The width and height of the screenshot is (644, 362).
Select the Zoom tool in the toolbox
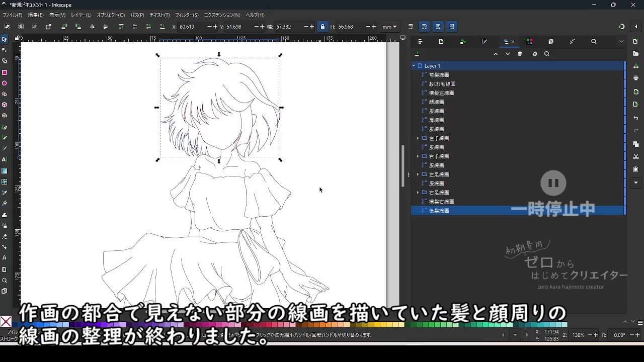point(6,279)
